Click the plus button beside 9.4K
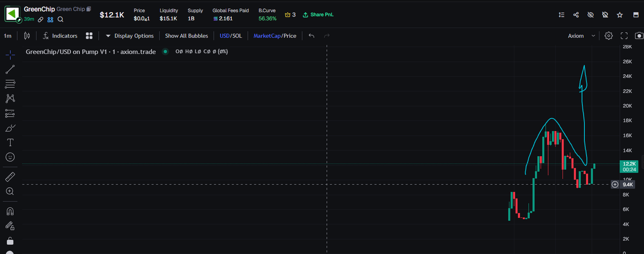Screen dimensions: 644x254 click(x=615, y=184)
